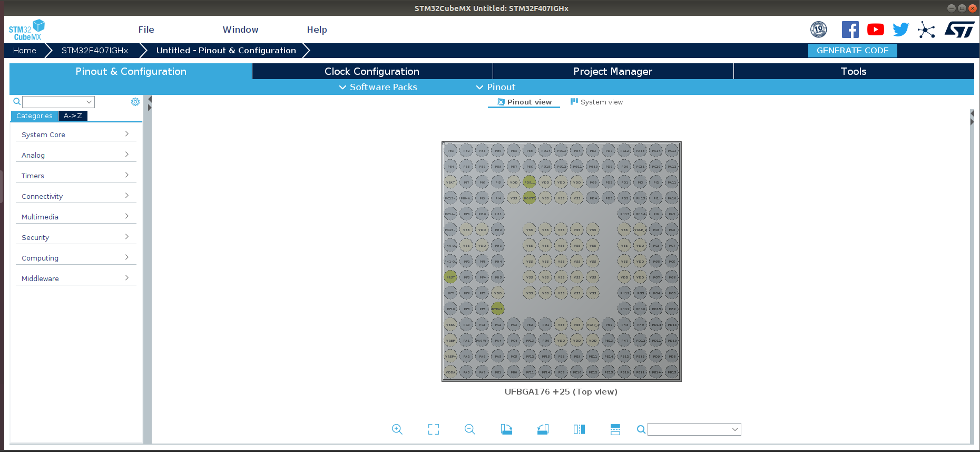The height and width of the screenshot is (452, 980).
Task: Flip the chip horizontally
Action: click(579, 429)
